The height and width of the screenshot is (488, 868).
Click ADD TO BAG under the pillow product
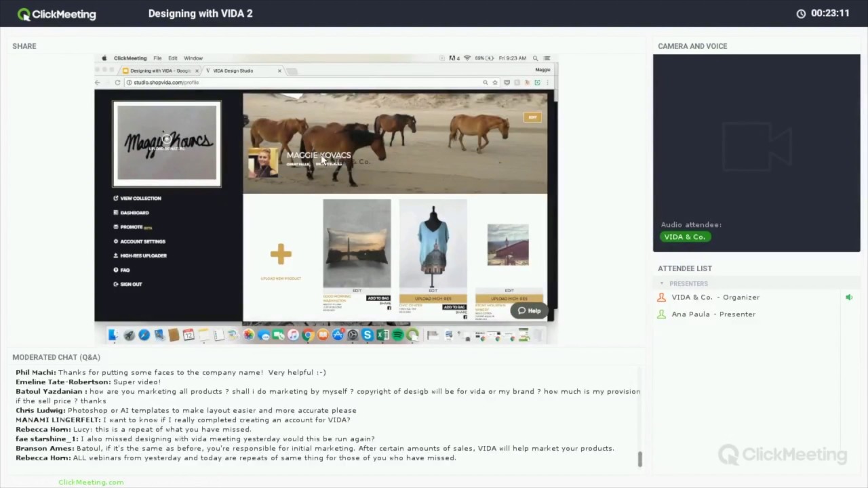(x=378, y=298)
